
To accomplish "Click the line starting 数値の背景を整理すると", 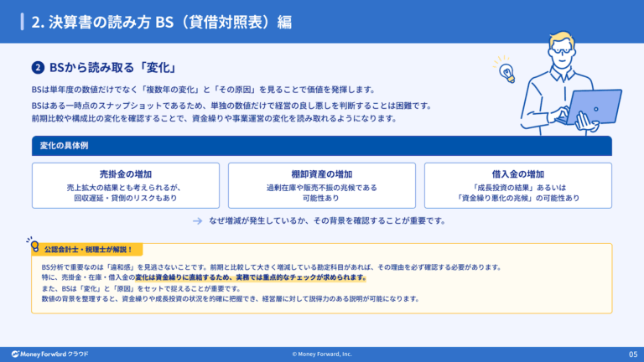I will click(230, 299).
